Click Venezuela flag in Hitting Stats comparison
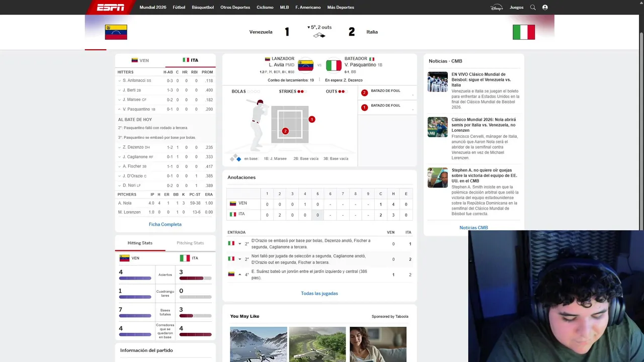 point(124,258)
